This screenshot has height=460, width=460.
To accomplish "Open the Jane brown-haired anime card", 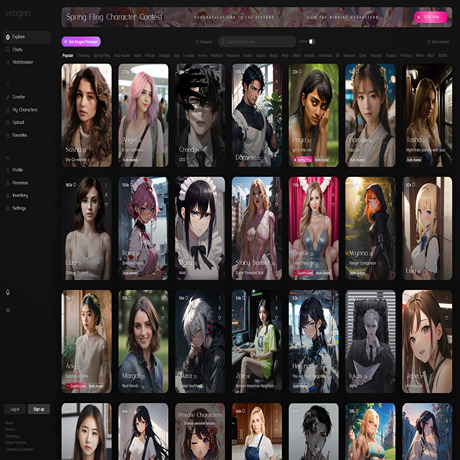I will point(427,341).
